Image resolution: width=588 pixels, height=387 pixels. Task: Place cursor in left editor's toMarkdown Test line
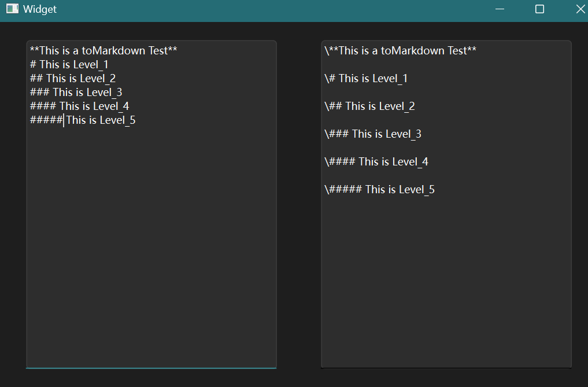103,51
